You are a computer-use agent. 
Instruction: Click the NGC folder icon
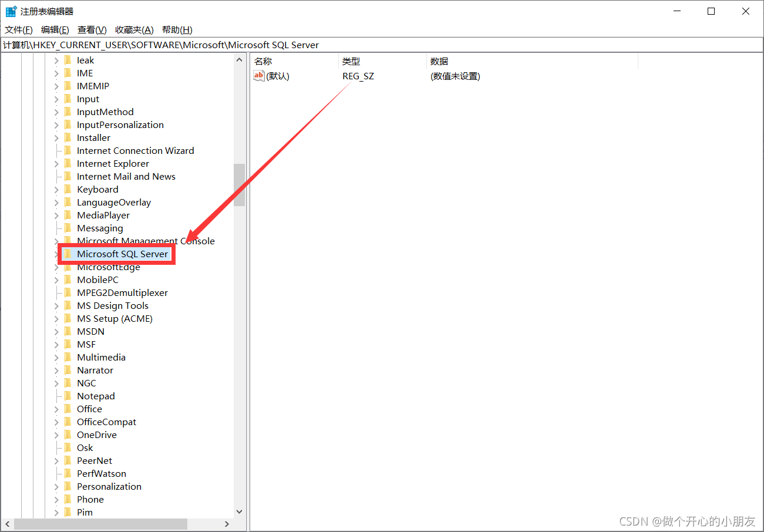tap(68, 383)
